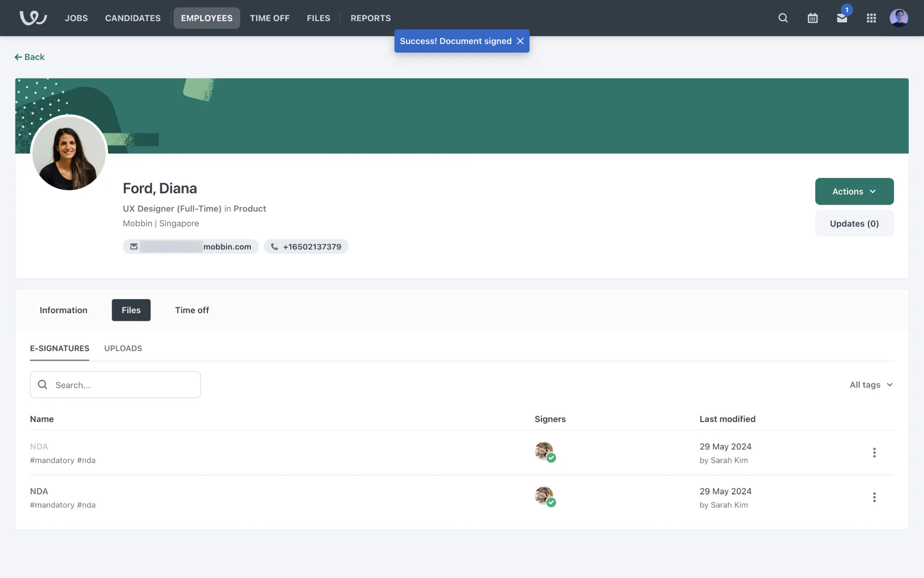Click the e-signatures Search field
The width and height of the screenshot is (924, 578).
[115, 385]
